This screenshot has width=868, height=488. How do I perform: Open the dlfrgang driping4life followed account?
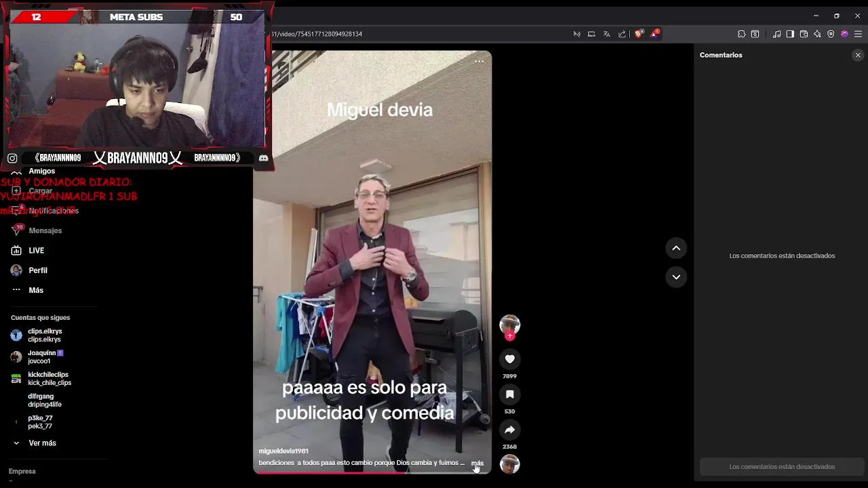[45, 401]
